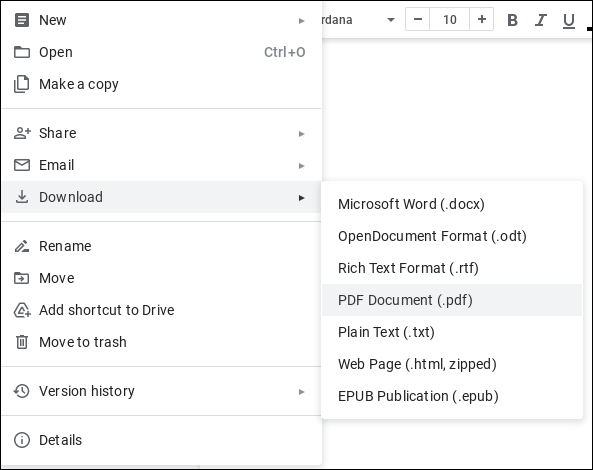
Task: Expand the Share submenu arrow
Action: tap(301, 134)
